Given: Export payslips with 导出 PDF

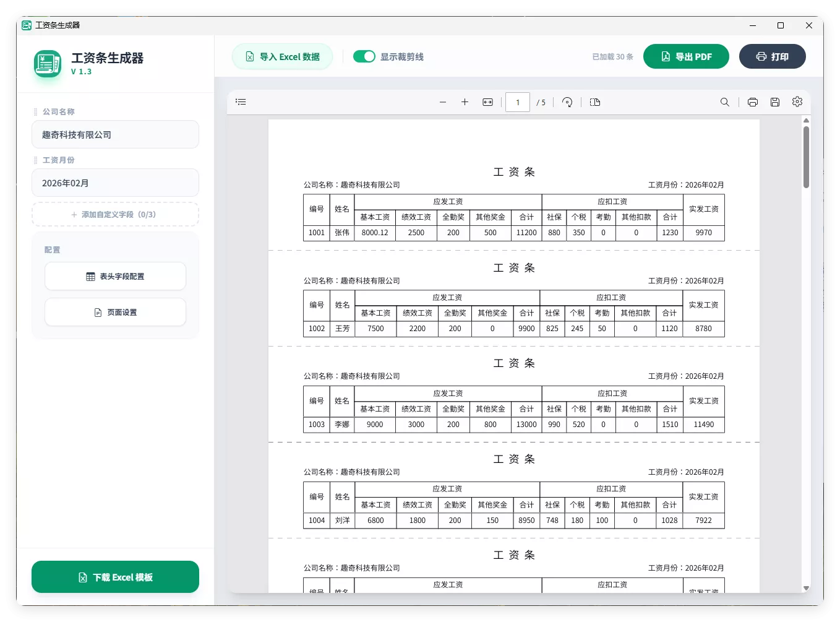Looking at the screenshot, I should coord(686,56).
